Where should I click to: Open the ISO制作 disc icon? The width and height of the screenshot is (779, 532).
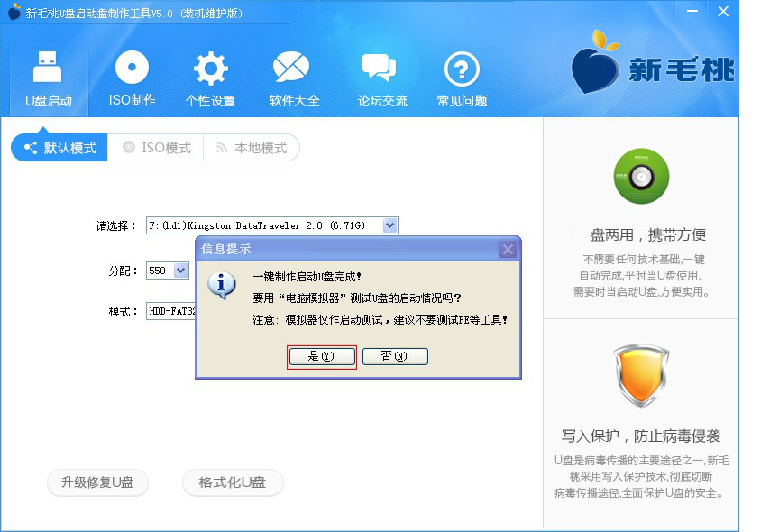132,68
